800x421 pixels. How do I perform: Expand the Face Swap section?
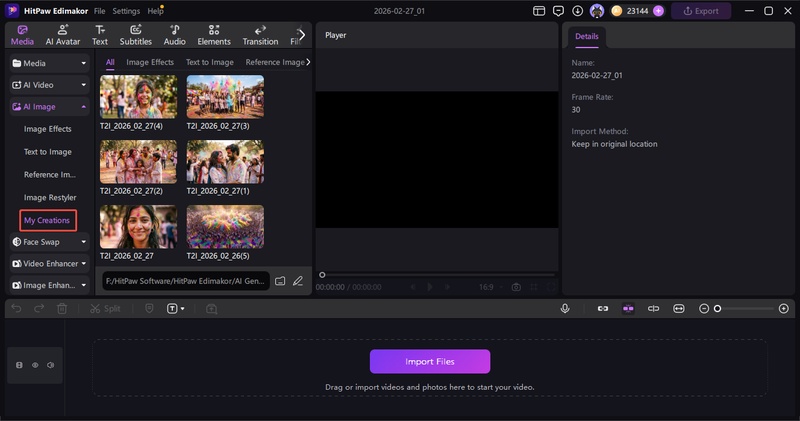click(x=84, y=241)
